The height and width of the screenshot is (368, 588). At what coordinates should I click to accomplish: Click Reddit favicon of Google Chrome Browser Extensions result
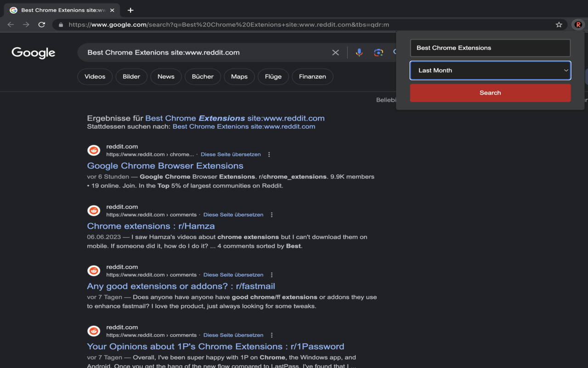94,150
